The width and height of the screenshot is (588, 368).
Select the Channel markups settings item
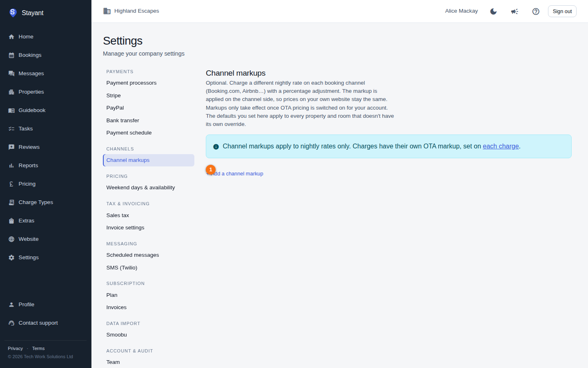click(149, 160)
